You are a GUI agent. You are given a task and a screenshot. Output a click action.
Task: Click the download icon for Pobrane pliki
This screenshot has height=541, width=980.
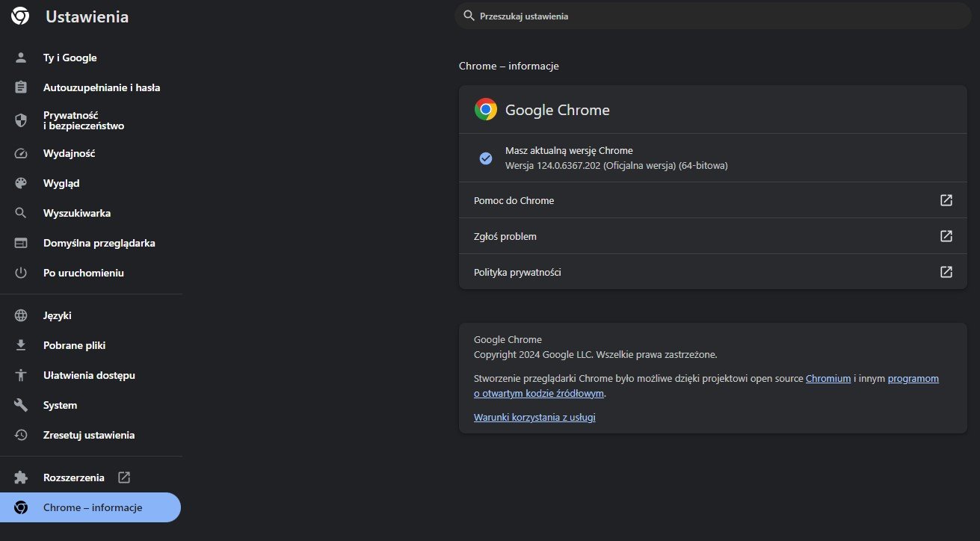click(21, 345)
